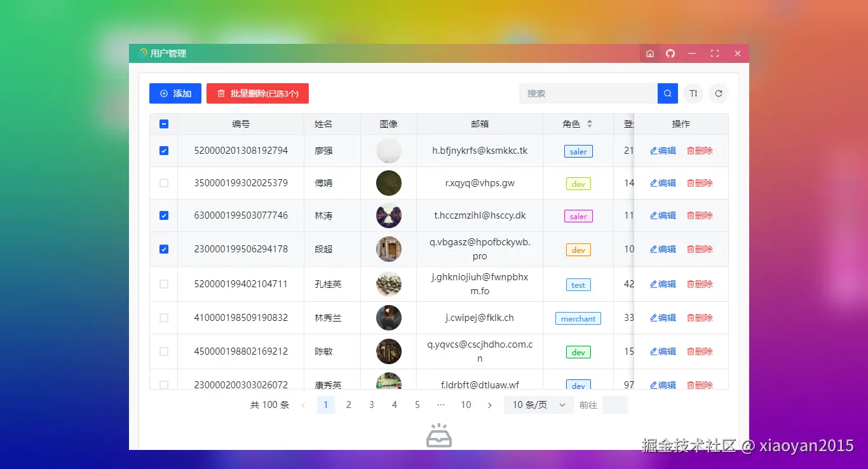Go to page 4
This screenshot has width=868, height=469.
[395, 405]
